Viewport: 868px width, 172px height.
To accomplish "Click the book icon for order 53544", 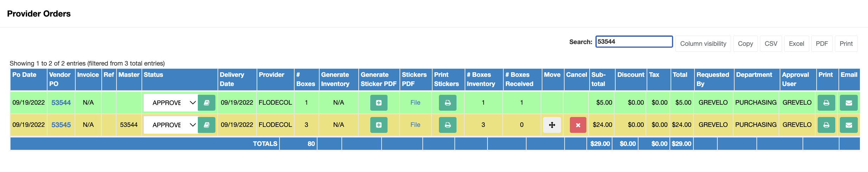I will coord(207,103).
